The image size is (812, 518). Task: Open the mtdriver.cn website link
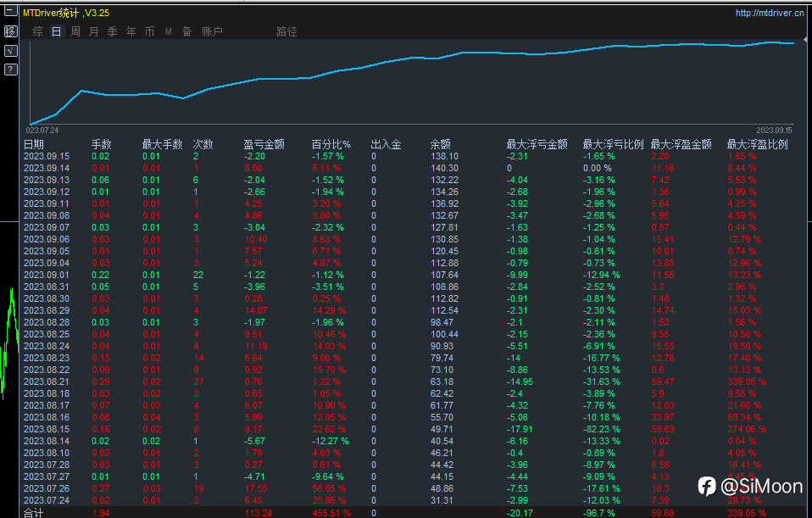coord(768,13)
